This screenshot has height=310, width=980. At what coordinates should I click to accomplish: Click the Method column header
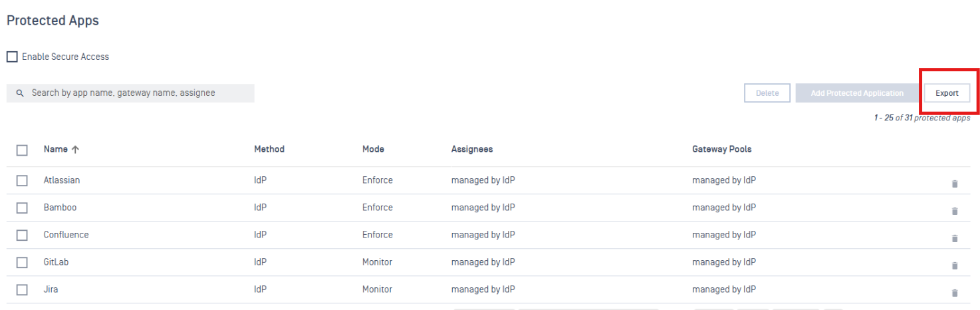click(x=269, y=149)
